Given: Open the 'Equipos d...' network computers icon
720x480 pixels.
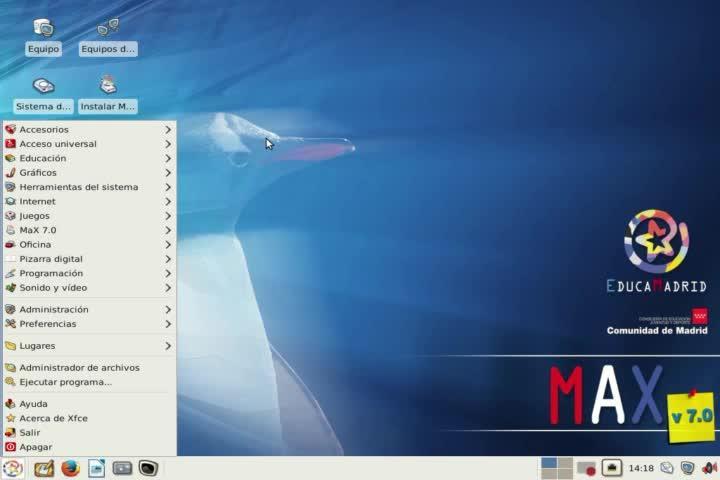Looking at the screenshot, I should (108, 36).
